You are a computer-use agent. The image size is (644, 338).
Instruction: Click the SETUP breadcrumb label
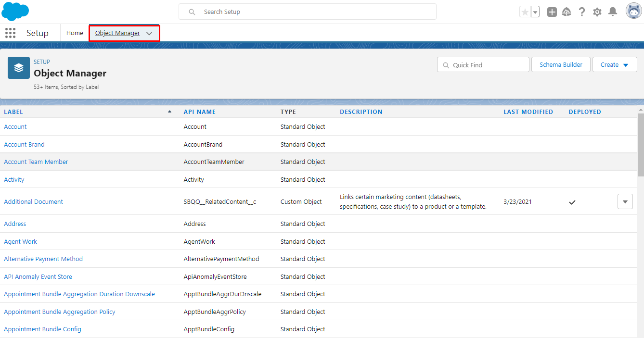click(x=42, y=62)
